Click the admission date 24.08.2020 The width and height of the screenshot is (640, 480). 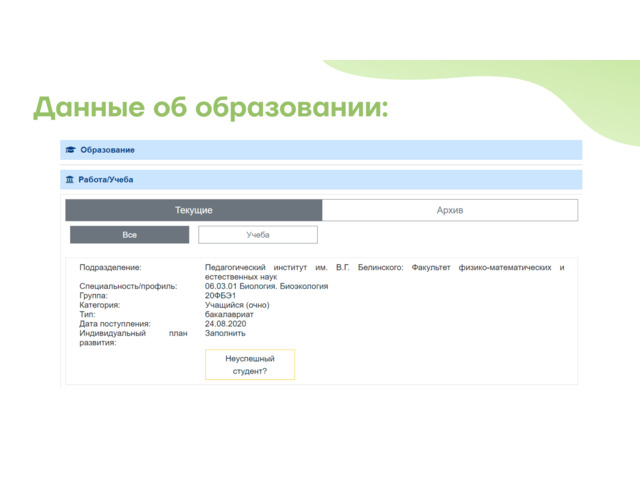[x=225, y=324]
